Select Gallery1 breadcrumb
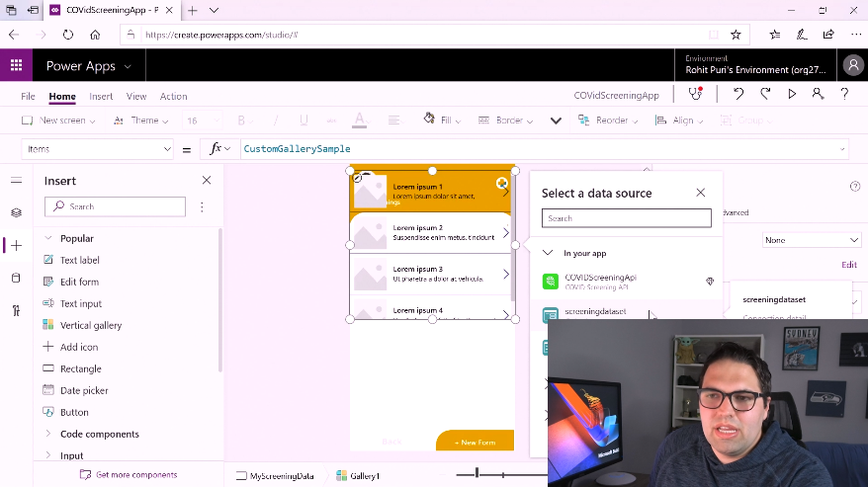Screen dimensions: 868x487 click(358, 475)
